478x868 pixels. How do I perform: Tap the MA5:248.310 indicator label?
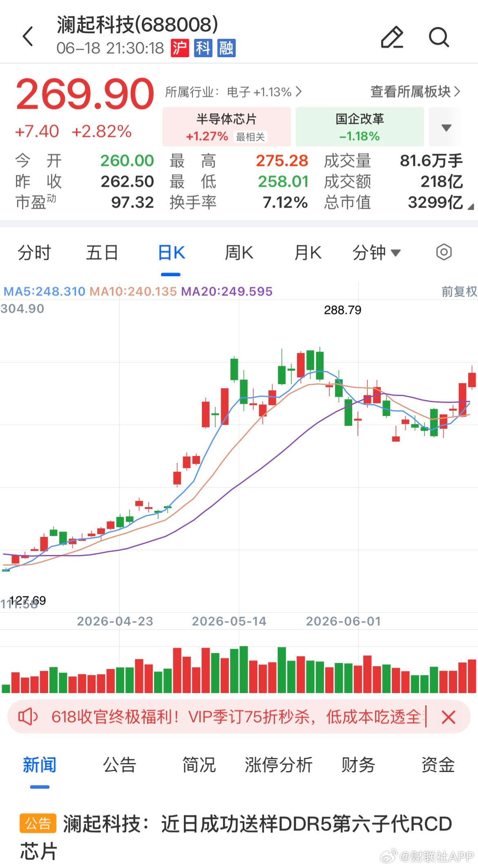click(x=44, y=291)
